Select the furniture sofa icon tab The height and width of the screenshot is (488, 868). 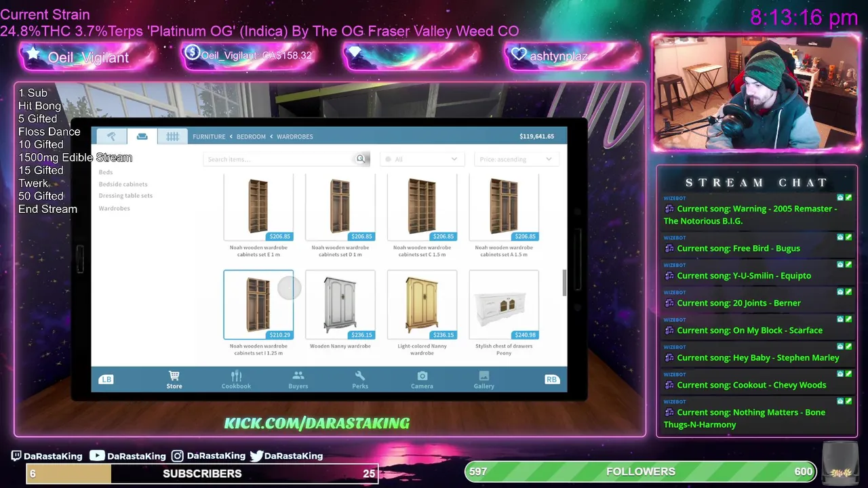142,136
